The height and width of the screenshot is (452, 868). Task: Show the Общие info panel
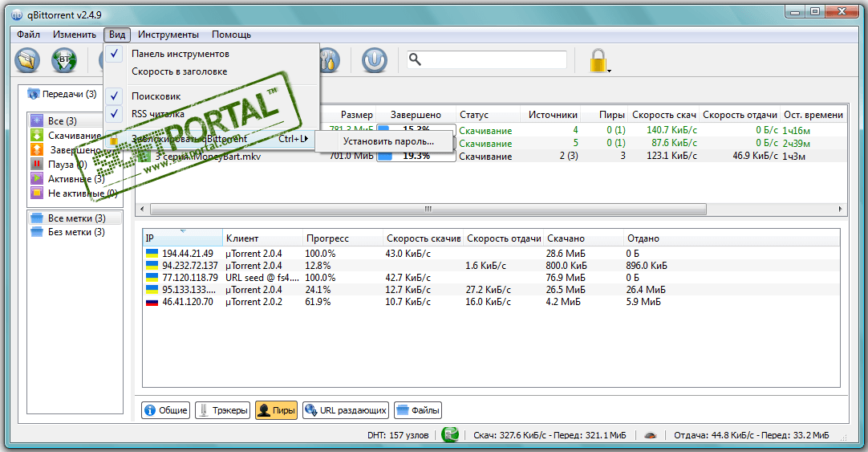165,410
